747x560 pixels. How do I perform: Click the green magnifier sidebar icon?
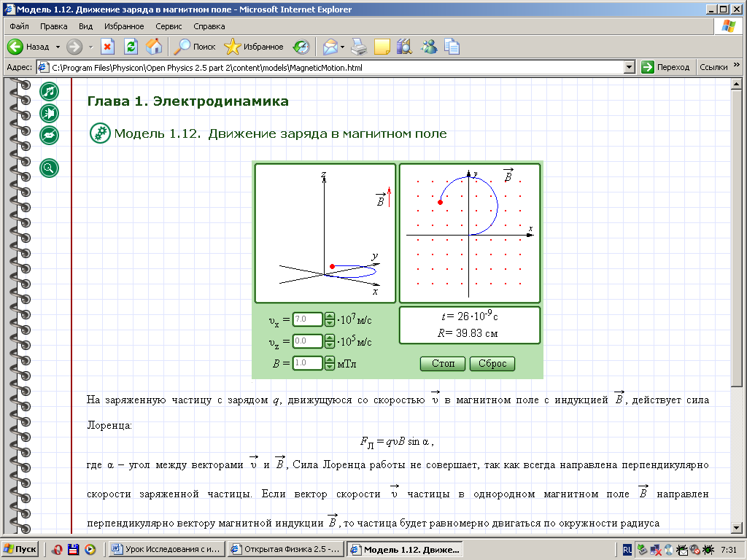49,168
